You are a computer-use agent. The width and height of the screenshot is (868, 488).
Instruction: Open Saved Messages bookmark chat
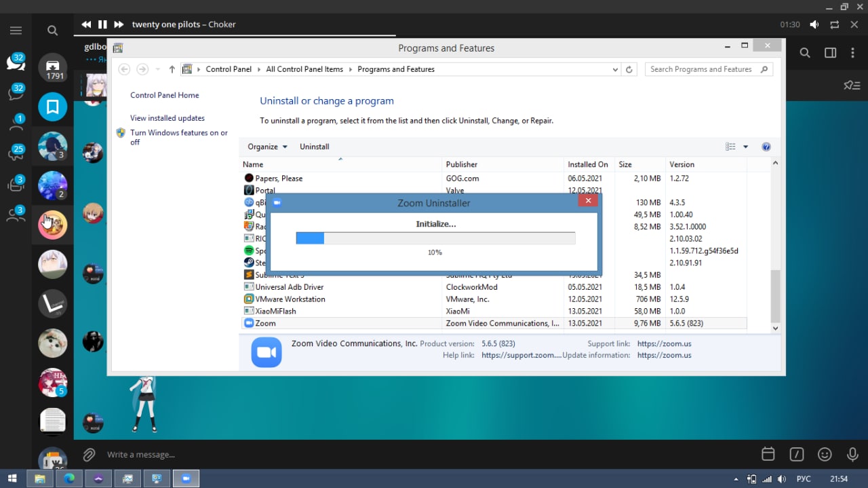click(x=53, y=107)
